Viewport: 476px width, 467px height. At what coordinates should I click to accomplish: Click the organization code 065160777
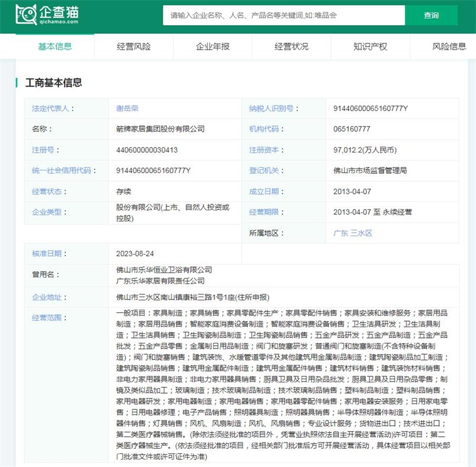pos(352,129)
